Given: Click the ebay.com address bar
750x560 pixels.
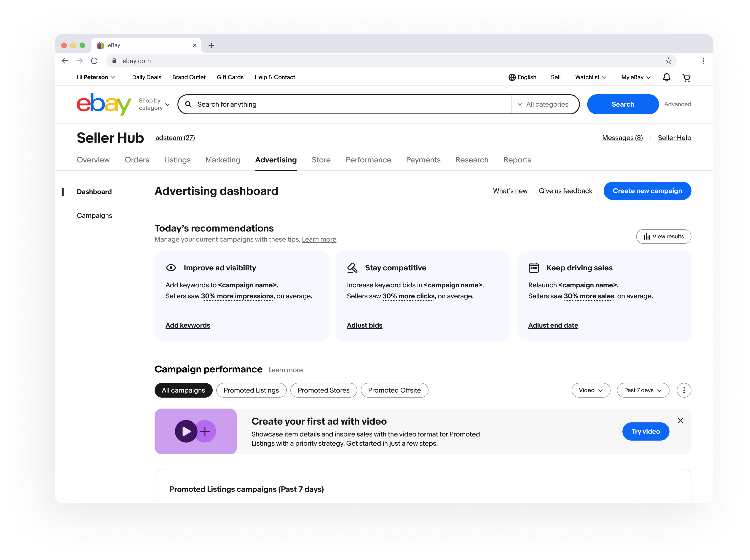Looking at the screenshot, I should [x=391, y=61].
